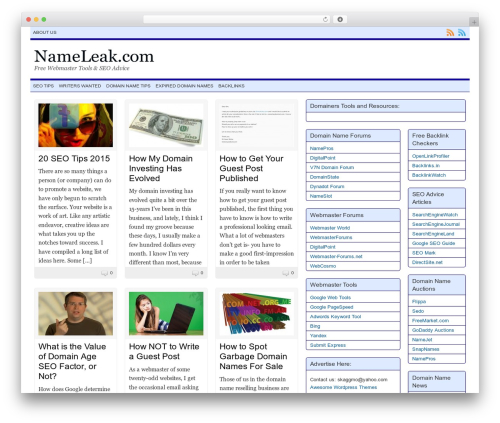Open the Yandex link

[318, 336]
